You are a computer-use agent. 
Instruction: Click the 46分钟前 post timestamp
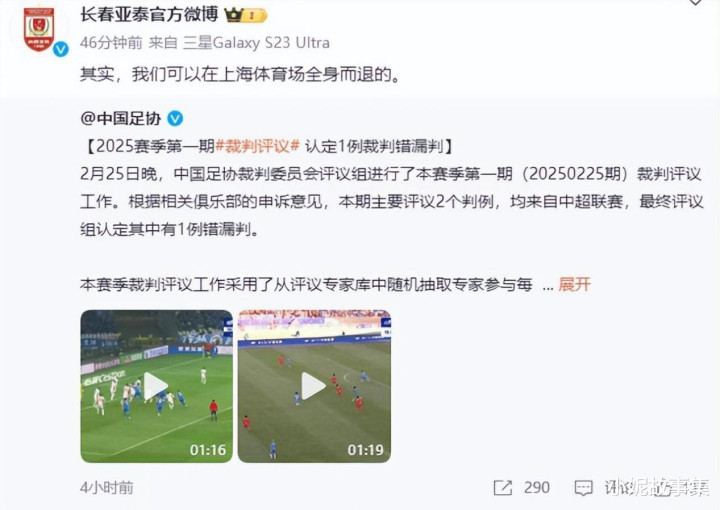coord(111,43)
